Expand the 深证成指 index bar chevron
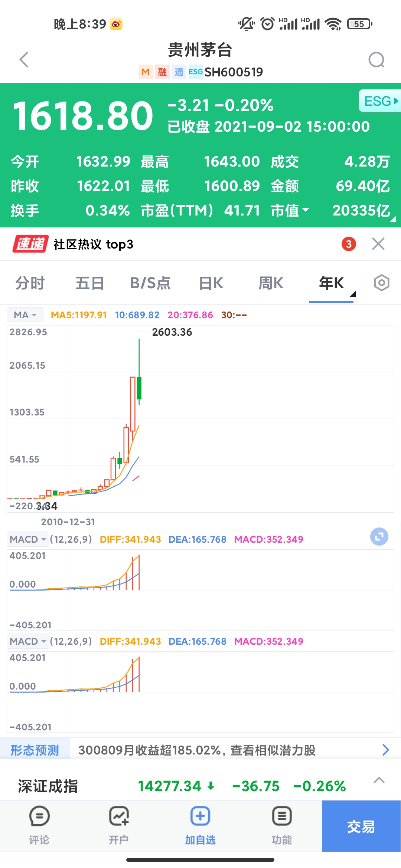This screenshot has height=868, width=401. click(379, 780)
